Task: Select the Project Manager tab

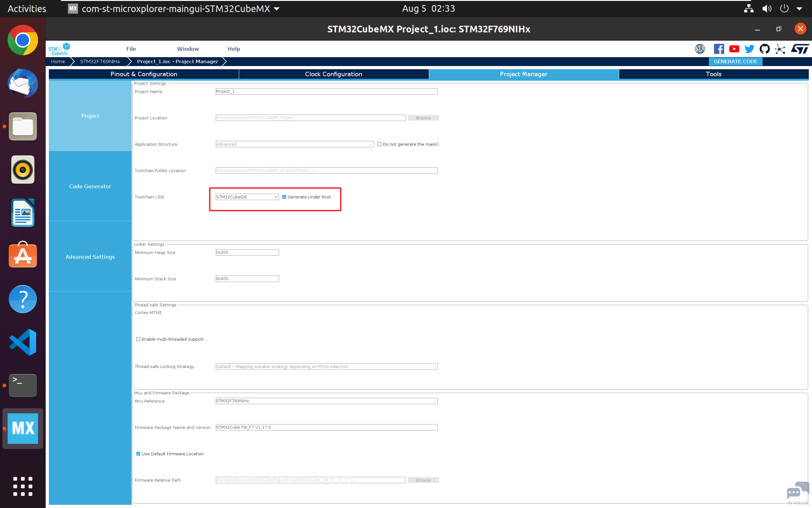Action: click(x=524, y=74)
